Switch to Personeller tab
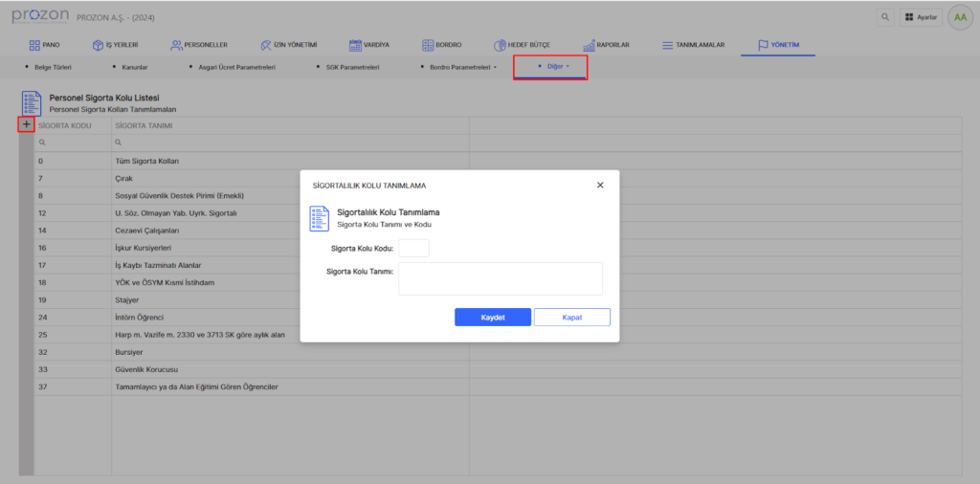The image size is (980, 484). coord(199,45)
